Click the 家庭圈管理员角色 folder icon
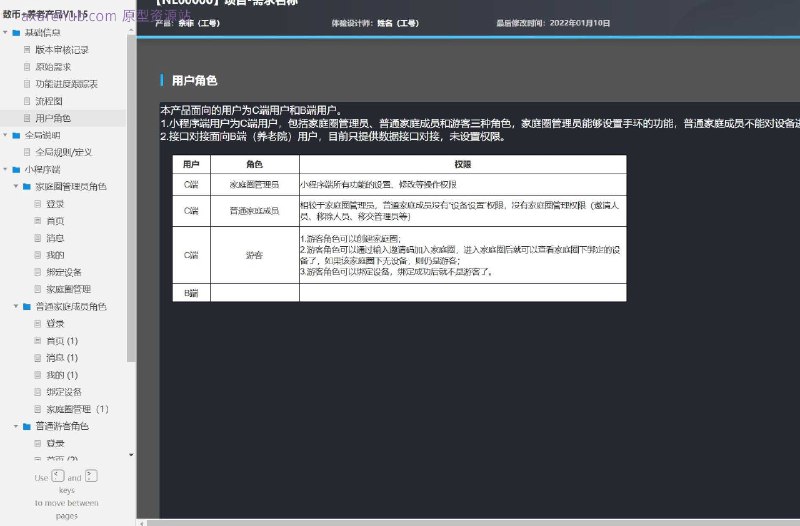The width and height of the screenshot is (800, 526). click(x=27, y=187)
